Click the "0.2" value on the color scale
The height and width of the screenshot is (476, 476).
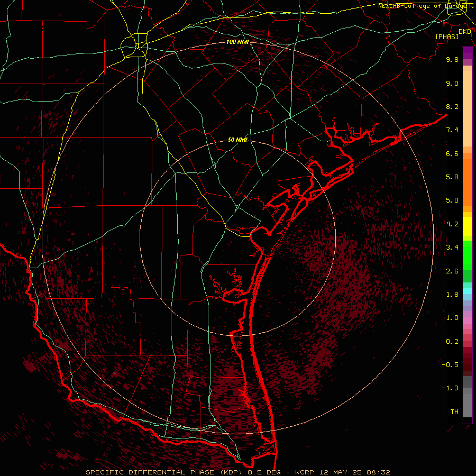452,342
